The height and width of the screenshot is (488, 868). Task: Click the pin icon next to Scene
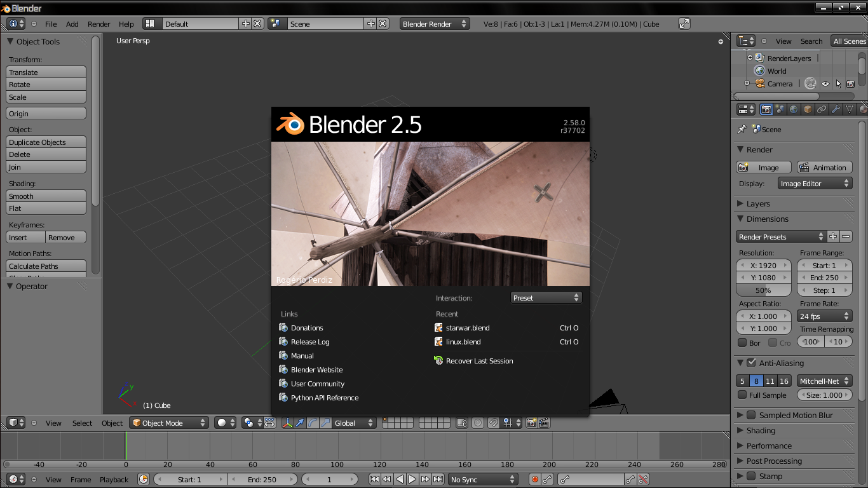point(742,129)
